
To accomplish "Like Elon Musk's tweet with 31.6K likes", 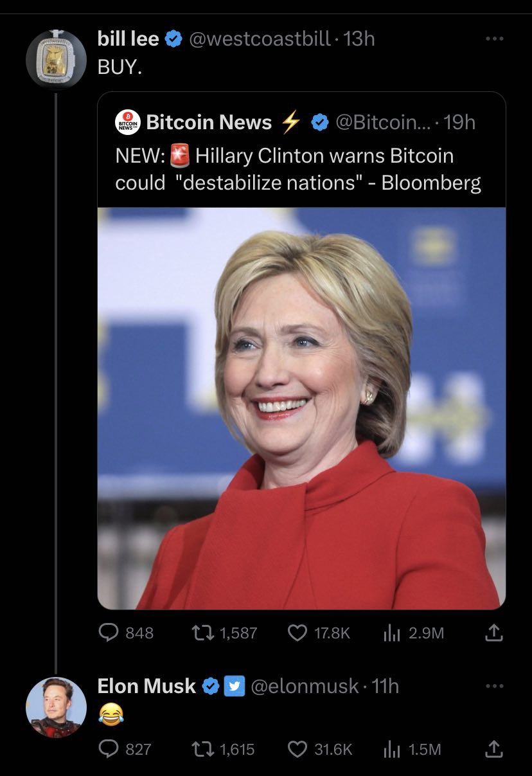I will [321, 749].
